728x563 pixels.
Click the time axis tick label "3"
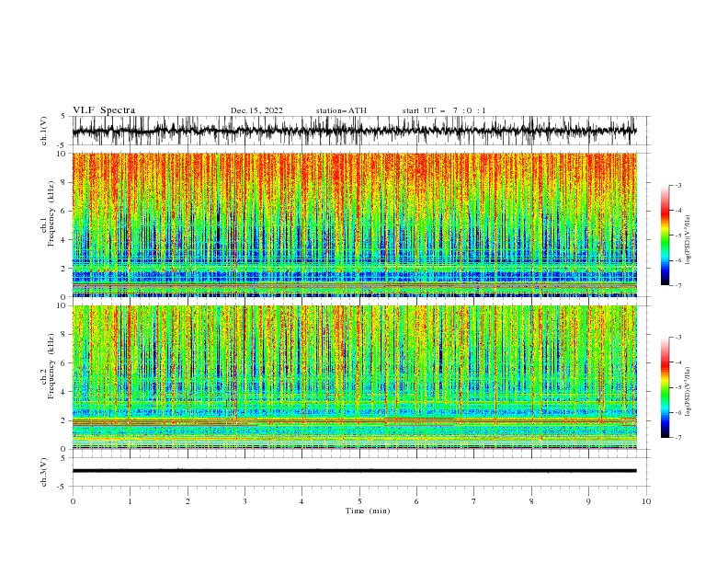[x=245, y=501]
